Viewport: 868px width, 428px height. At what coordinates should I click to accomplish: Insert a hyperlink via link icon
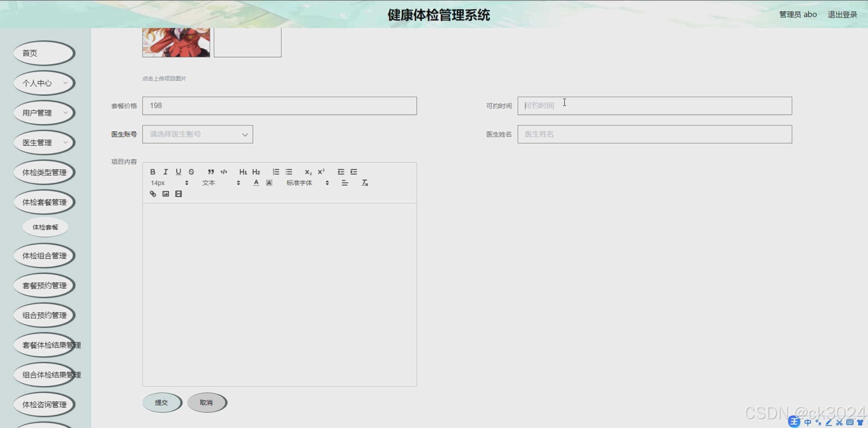point(153,194)
